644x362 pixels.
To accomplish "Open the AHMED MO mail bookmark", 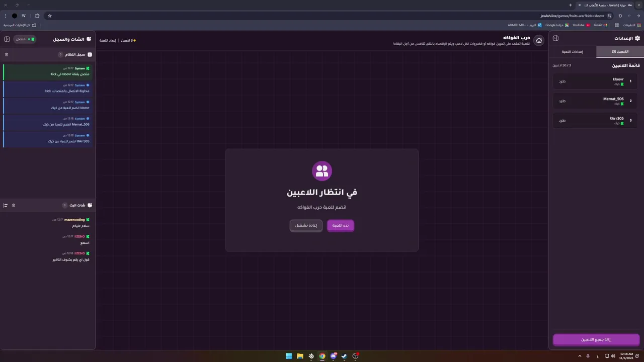I will point(525,25).
